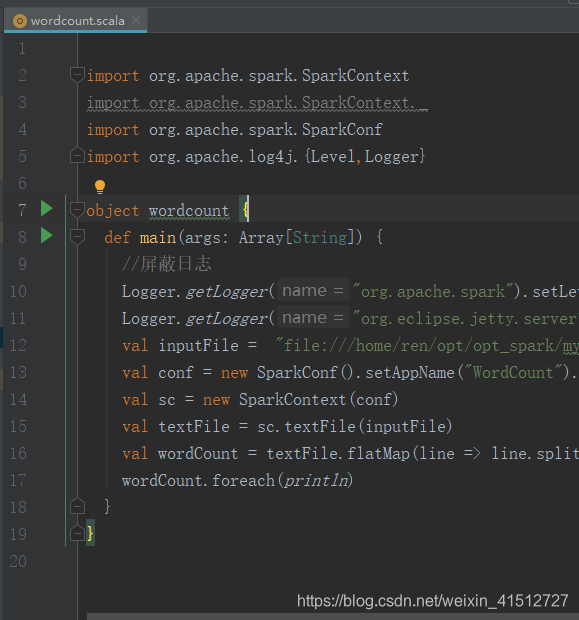Click line number 20 in the gutter
The width and height of the screenshot is (579, 620).
click(x=18, y=561)
